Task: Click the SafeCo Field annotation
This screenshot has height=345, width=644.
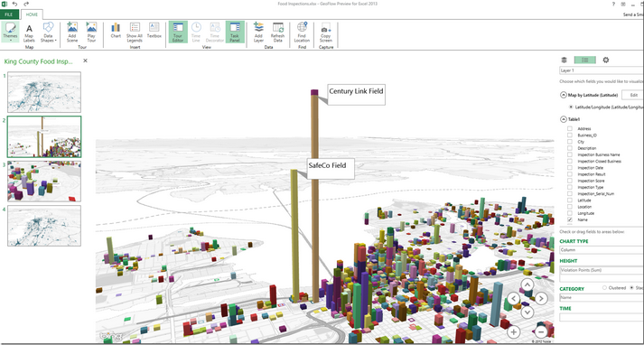Action: (331, 168)
